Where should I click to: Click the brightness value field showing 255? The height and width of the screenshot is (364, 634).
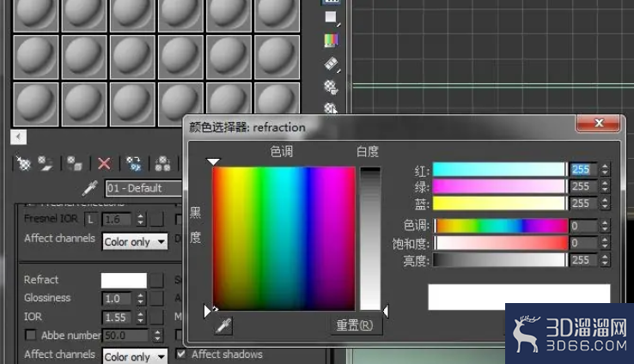pyautogui.click(x=583, y=260)
